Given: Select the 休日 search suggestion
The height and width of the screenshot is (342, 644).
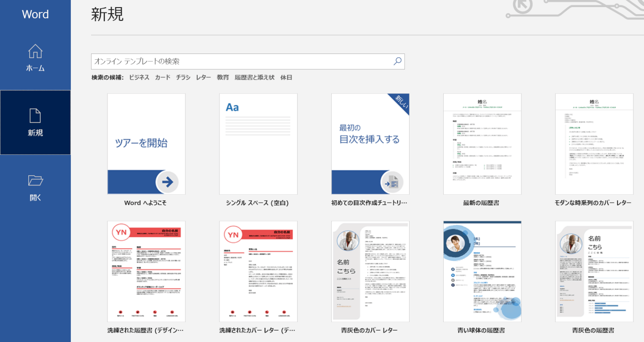Looking at the screenshot, I should 286,77.
